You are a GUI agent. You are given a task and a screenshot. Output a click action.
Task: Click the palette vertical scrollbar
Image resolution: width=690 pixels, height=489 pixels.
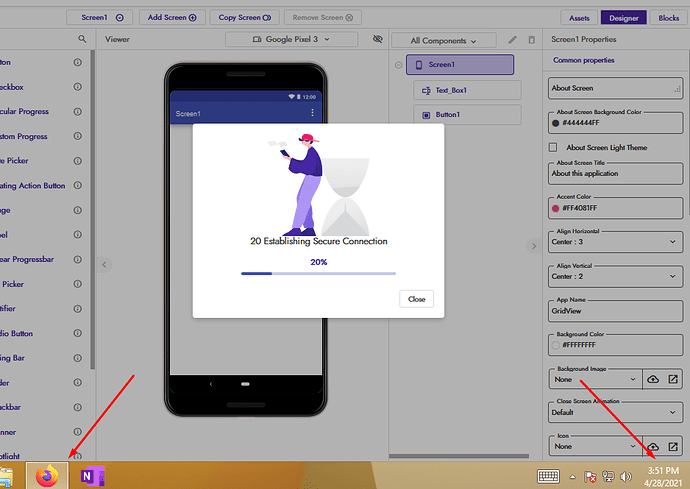coord(92,209)
